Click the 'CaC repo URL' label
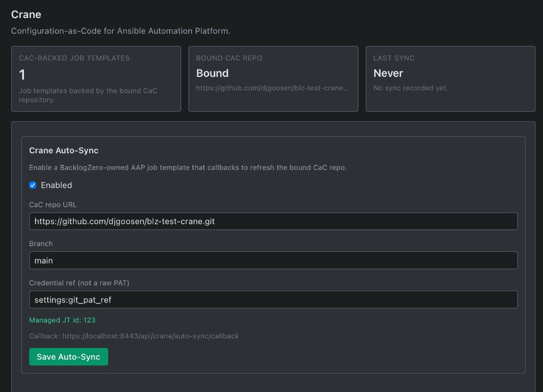 tap(52, 205)
